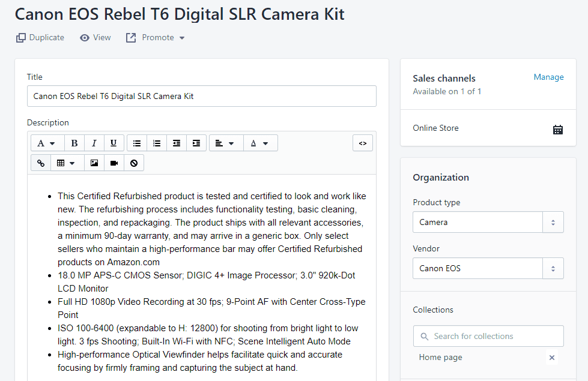Click the 'Online Store' channel label
Image resolution: width=588 pixels, height=381 pixels.
[436, 128]
